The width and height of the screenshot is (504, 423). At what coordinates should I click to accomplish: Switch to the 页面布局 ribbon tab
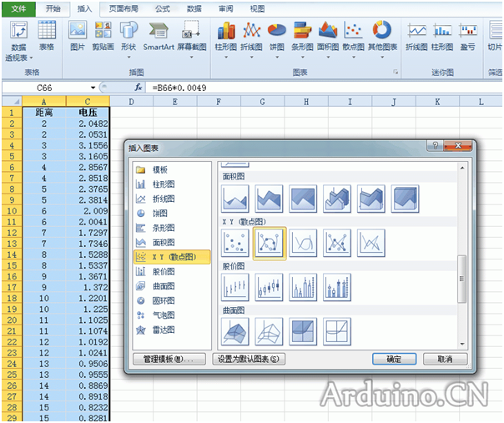126,8
